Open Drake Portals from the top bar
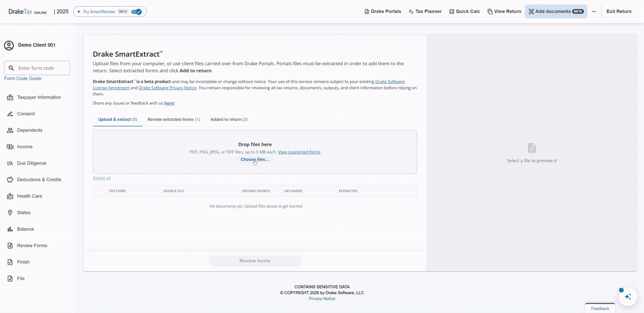This screenshot has width=644, height=313. coord(382,12)
